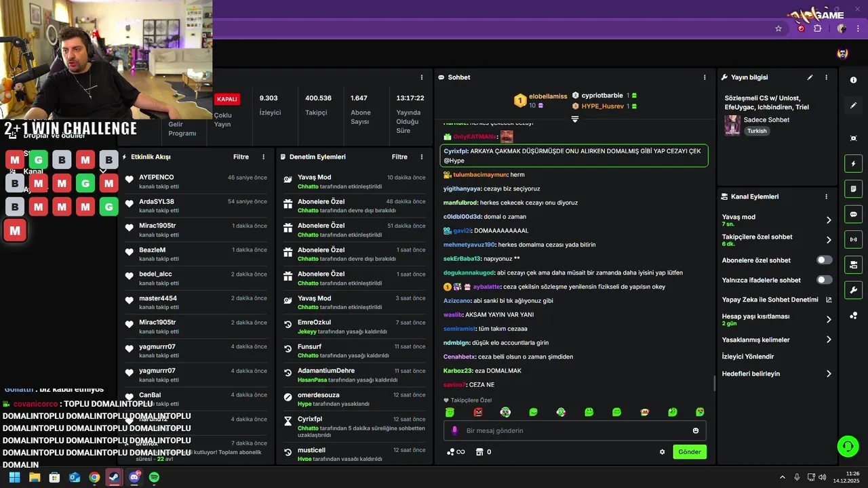Show hidden system tray icons chevron
Image resolution: width=868 pixels, height=488 pixels.
(782, 477)
